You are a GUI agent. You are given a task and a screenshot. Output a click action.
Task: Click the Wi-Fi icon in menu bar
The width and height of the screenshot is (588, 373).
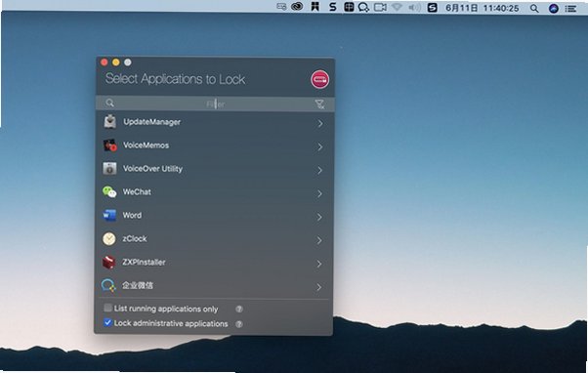coord(398,7)
